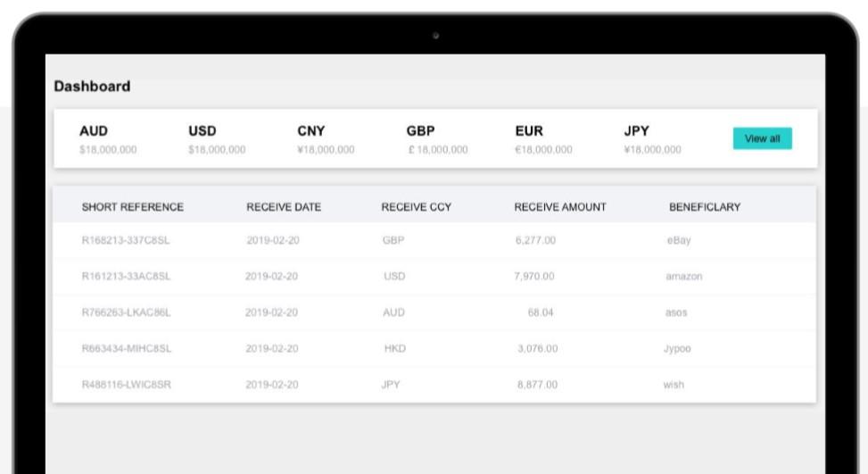Viewport: 868px width, 474px height.
Task: Click the Jypoo beneficiary cell
Action: click(x=677, y=348)
